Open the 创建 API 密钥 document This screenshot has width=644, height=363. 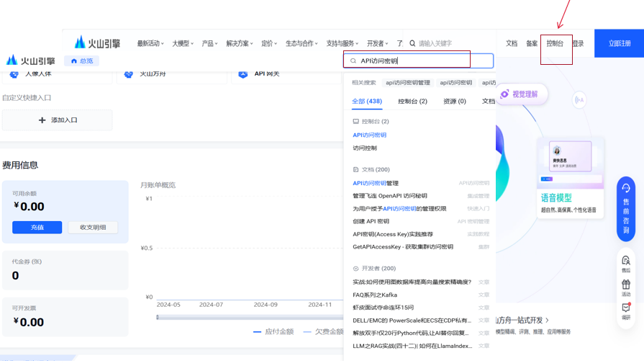point(371,221)
